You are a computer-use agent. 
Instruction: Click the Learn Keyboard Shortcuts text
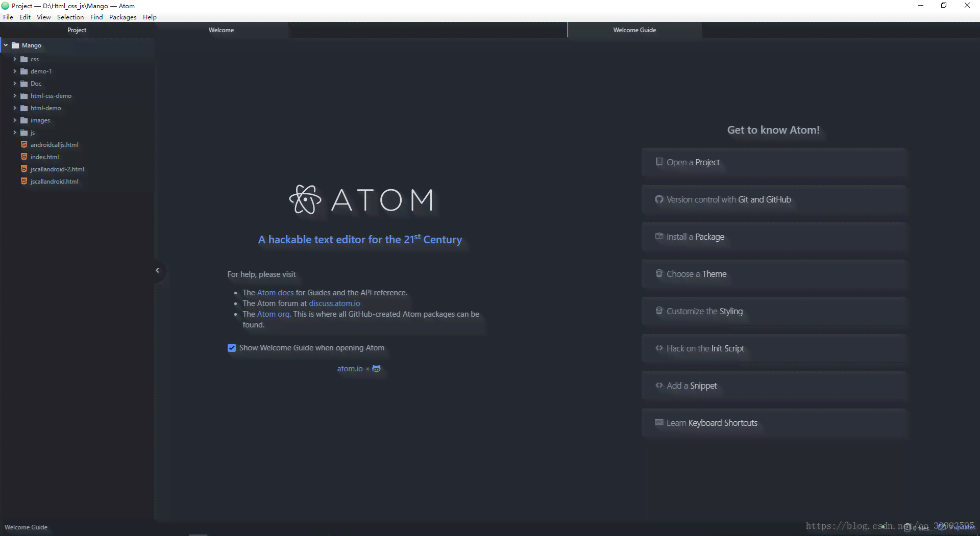point(712,423)
